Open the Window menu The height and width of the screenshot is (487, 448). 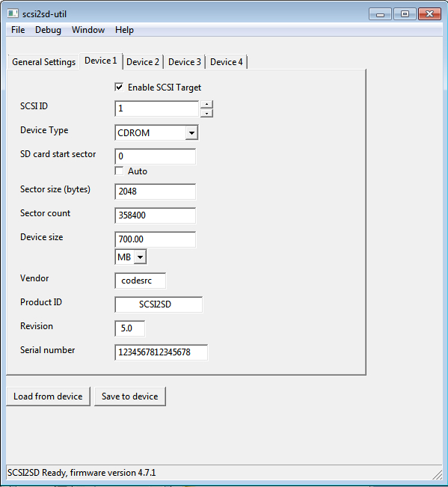click(x=88, y=30)
